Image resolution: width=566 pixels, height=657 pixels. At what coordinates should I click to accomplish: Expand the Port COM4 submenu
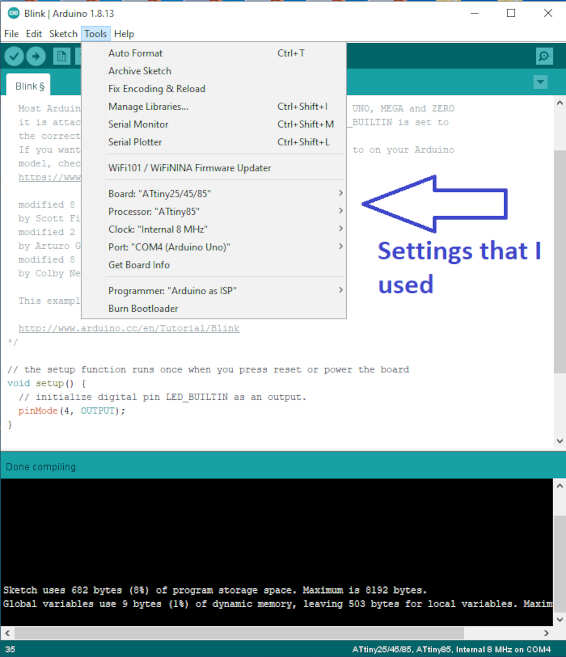click(x=214, y=247)
